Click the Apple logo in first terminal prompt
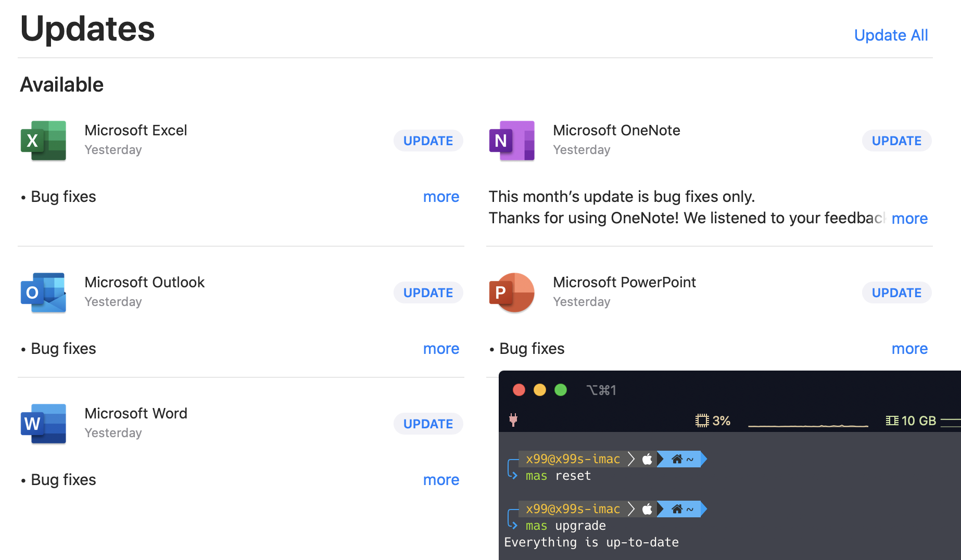 (647, 459)
